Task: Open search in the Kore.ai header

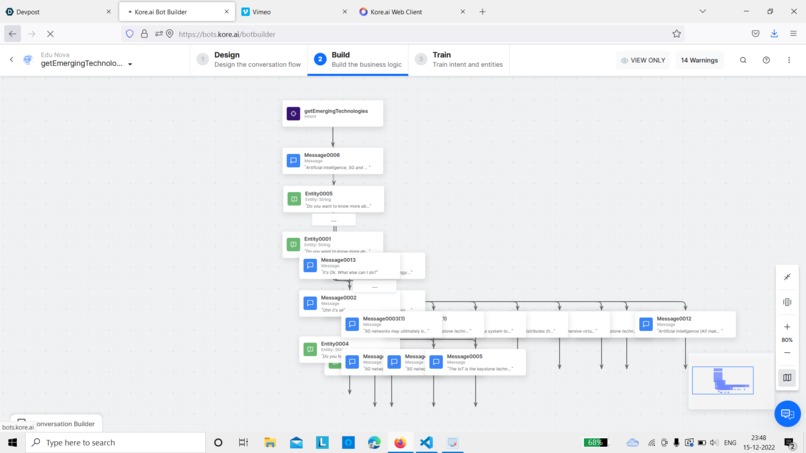Action: (x=743, y=60)
